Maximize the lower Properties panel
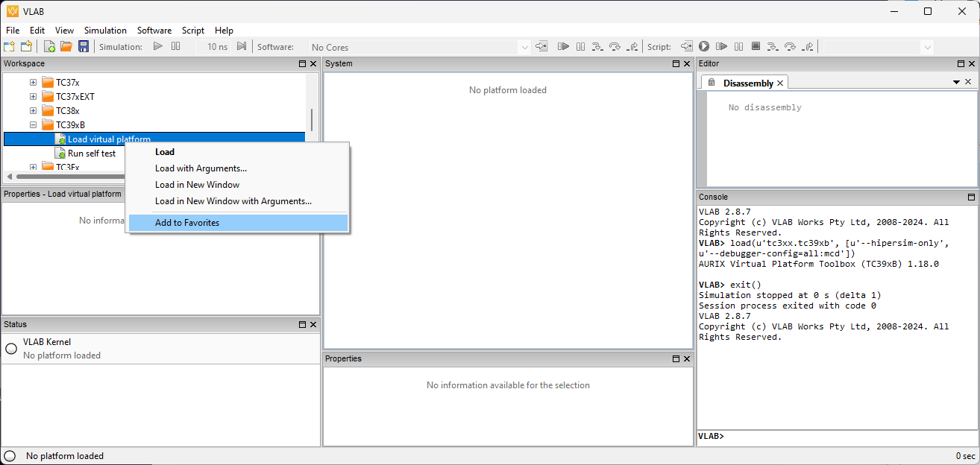This screenshot has width=980, height=465. coord(676,359)
